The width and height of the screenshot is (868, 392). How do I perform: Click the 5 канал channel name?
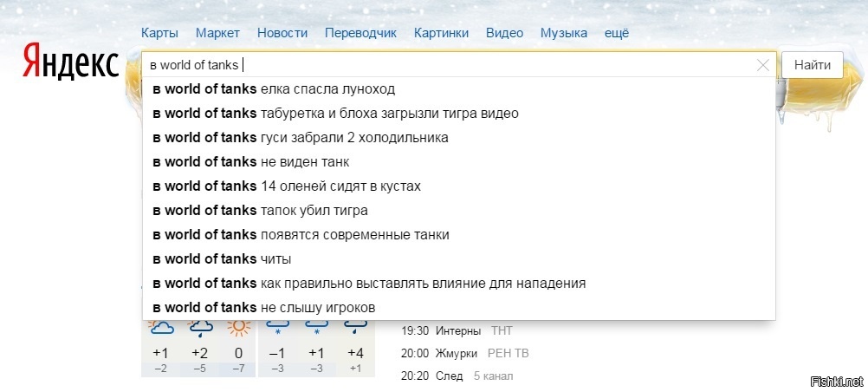[493, 376]
